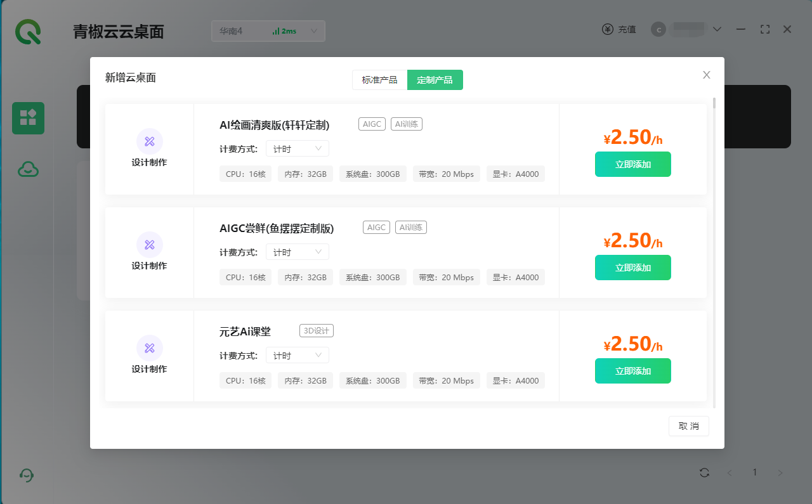
Task: Click the 充值 yuan recharge icon
Action: [608, 29]
